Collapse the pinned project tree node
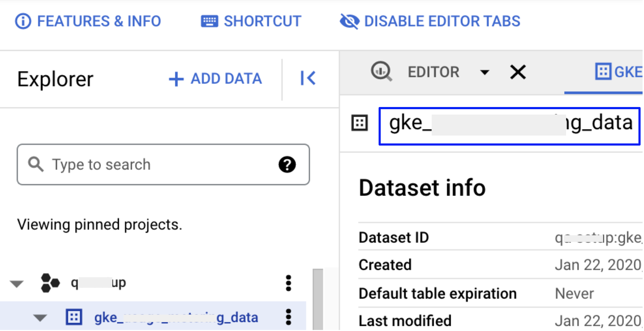644x331 pixels. [x=16, y=283]
